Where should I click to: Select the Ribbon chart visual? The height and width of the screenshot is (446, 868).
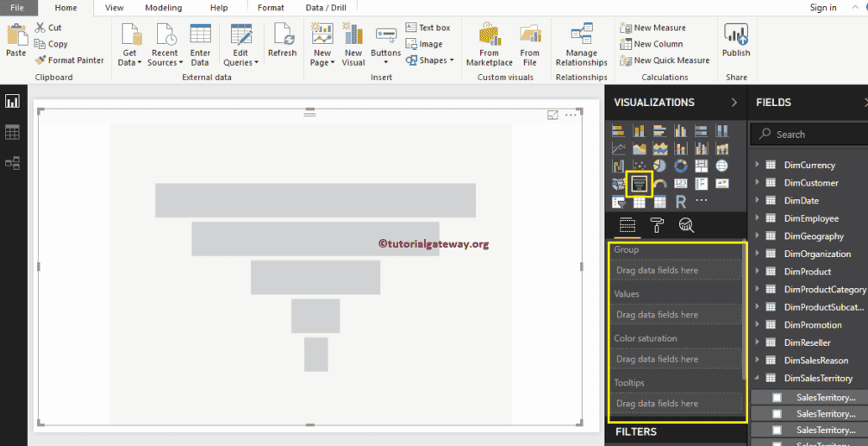pyautogui.click(x=721, y=148)
